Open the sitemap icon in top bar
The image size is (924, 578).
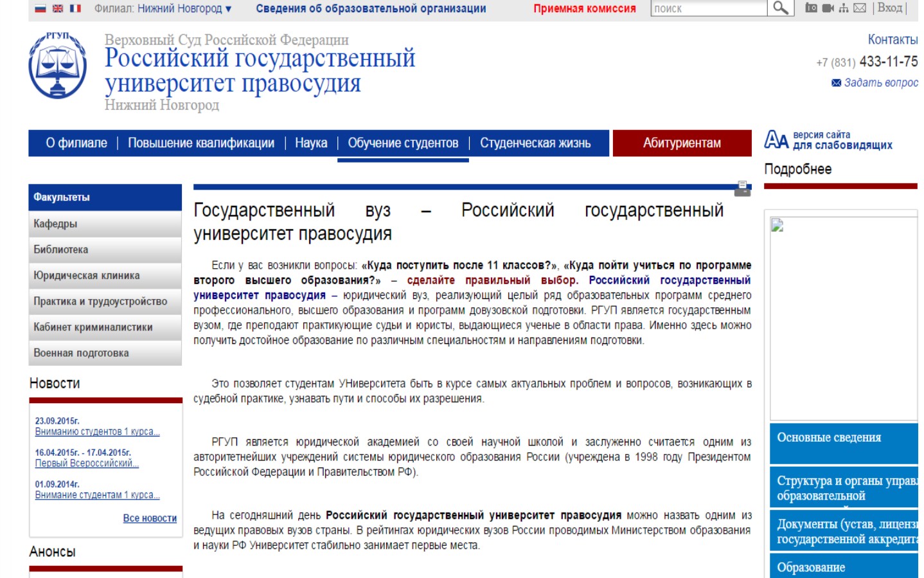[844, 8]
